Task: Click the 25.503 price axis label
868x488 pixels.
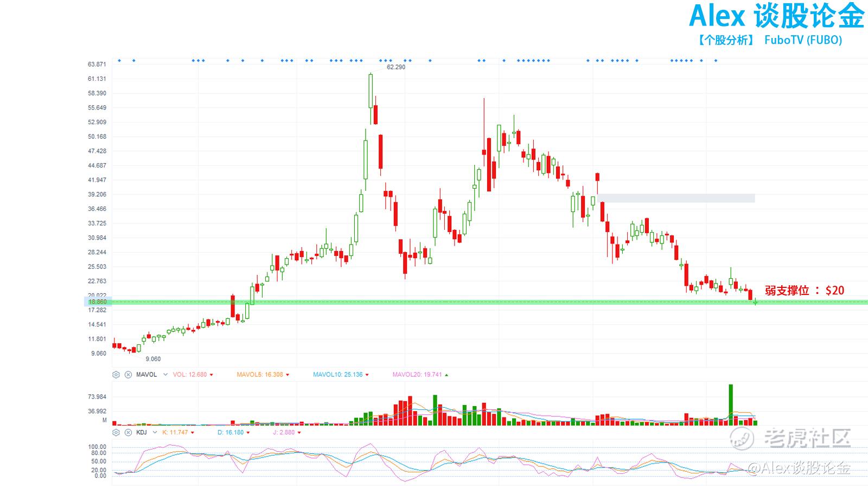Action: coord(97,267)
